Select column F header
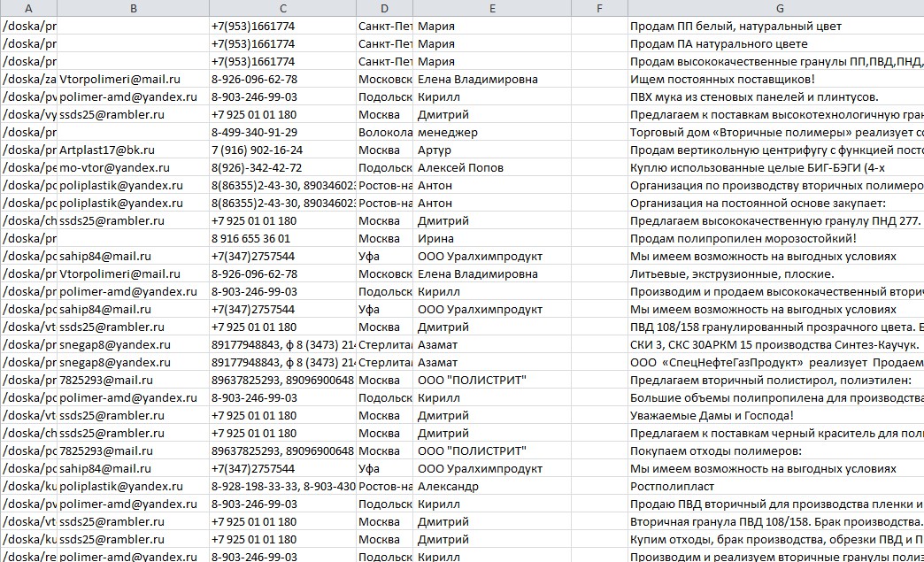This screenshot has width=924, height=562. pos(599,8)
